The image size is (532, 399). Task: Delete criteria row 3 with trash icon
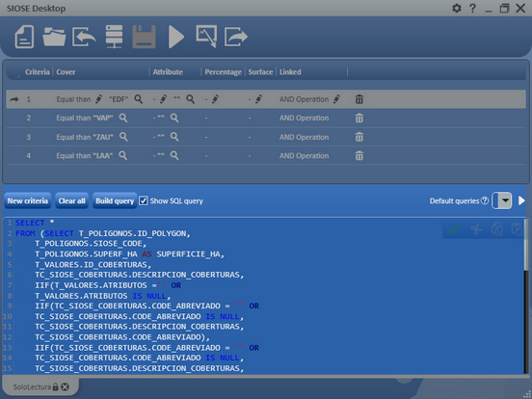[x=359, y=137]
